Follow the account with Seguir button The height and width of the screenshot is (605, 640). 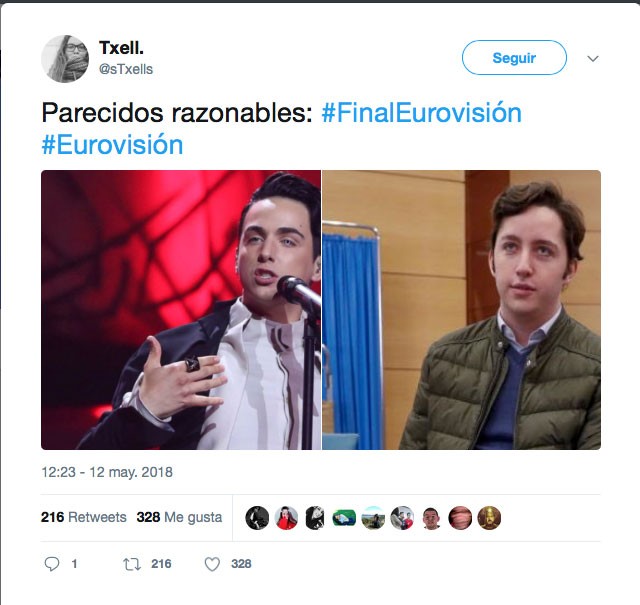pos(514,58)
